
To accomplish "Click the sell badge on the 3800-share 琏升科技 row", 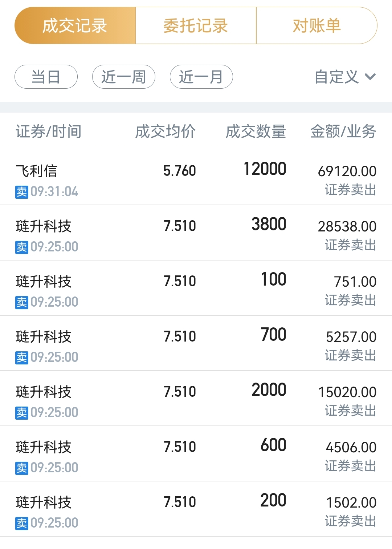I will tap(22, 247).
